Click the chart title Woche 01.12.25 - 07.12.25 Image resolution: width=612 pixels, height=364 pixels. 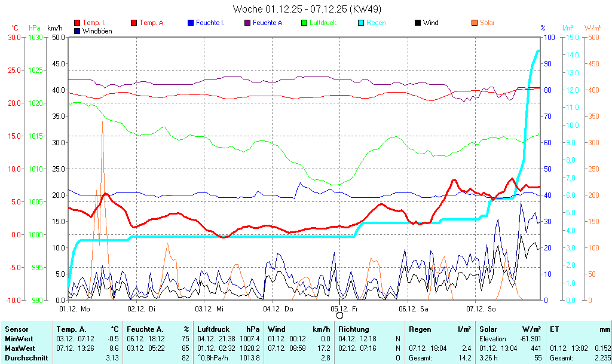tap(306, 9)
